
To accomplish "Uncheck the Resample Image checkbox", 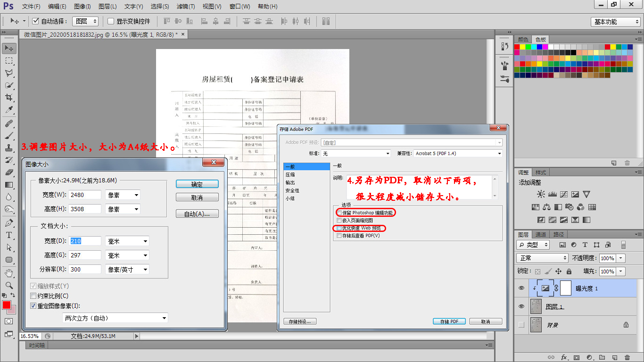I will [33, 305].
